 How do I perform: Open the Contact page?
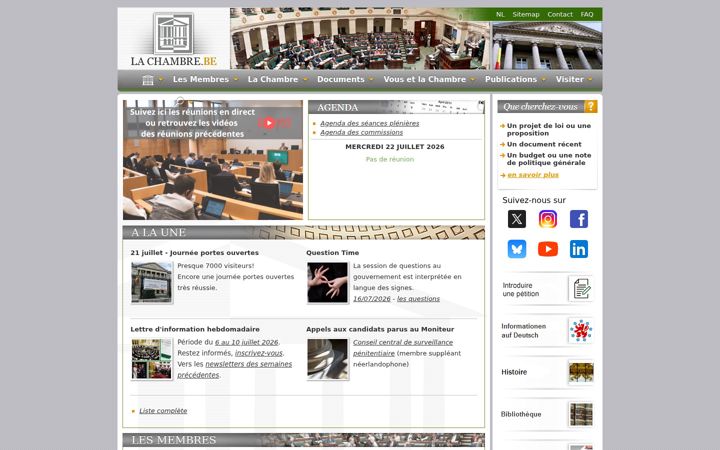point(560,14)
